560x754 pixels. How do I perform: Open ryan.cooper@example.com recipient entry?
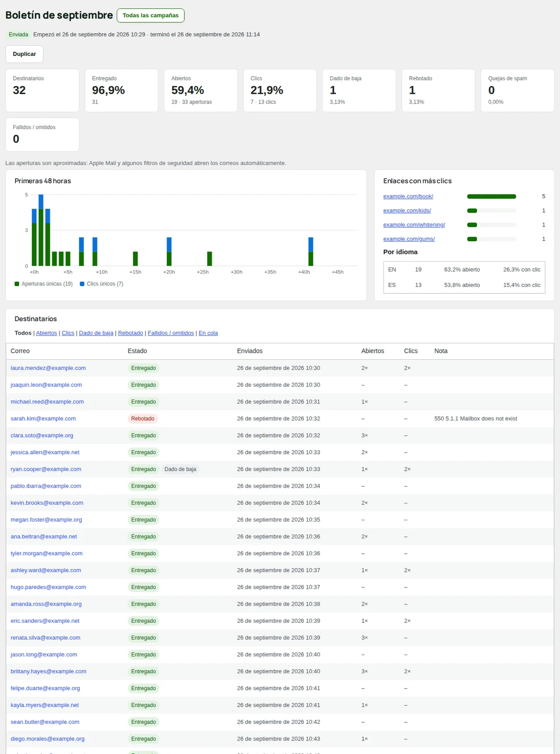[46, 469]
